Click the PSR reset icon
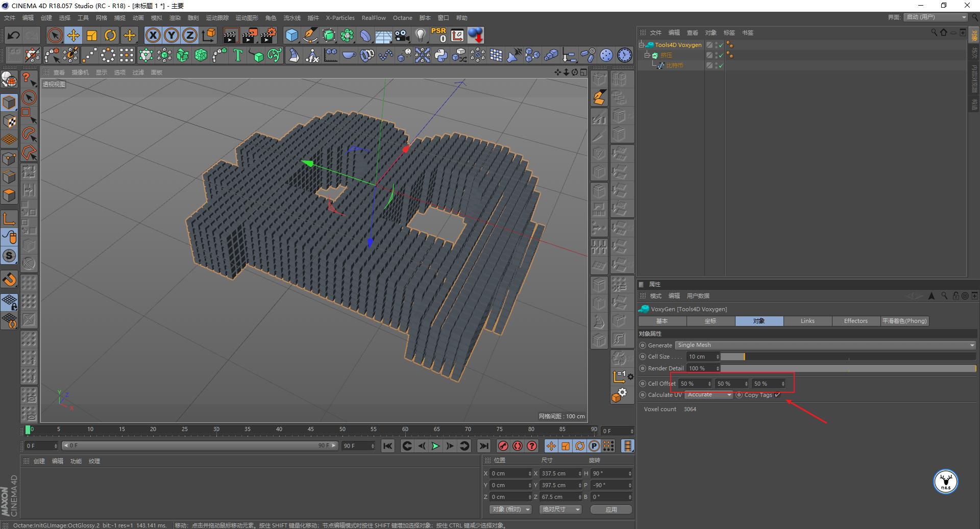Screen dimensions: 980x529 438,35
